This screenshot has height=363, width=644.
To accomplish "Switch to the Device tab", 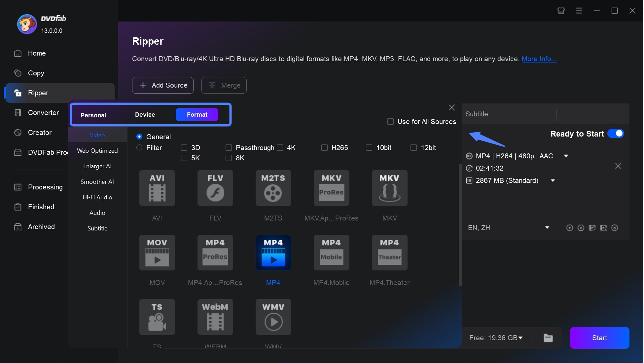I will (x=145, y=114).
